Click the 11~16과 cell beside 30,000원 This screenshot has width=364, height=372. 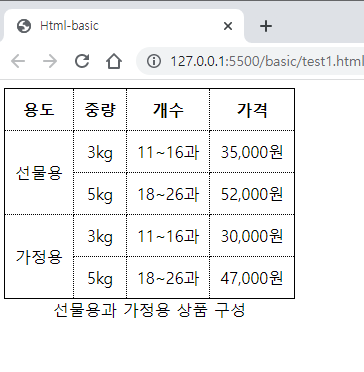(x=168, y=236)
